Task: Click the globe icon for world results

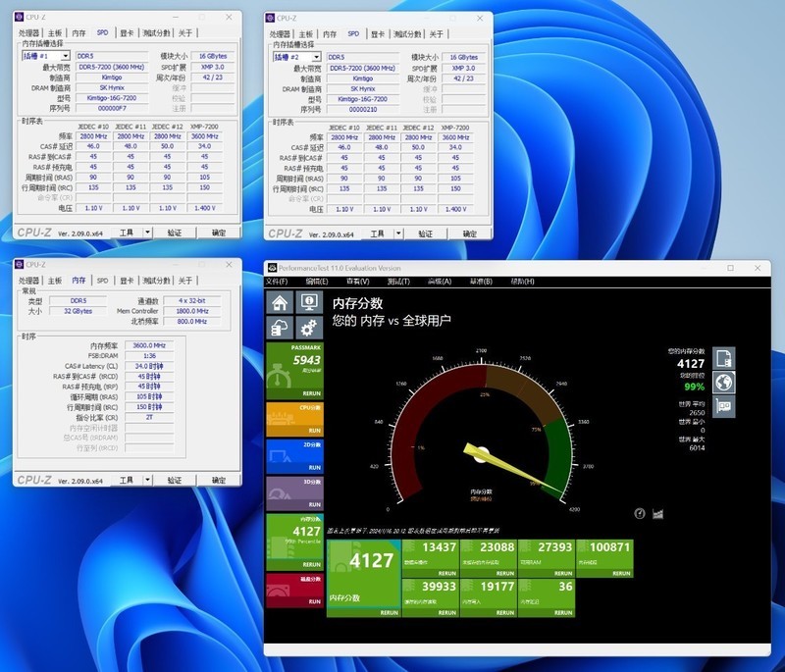Action: (724, 383)
